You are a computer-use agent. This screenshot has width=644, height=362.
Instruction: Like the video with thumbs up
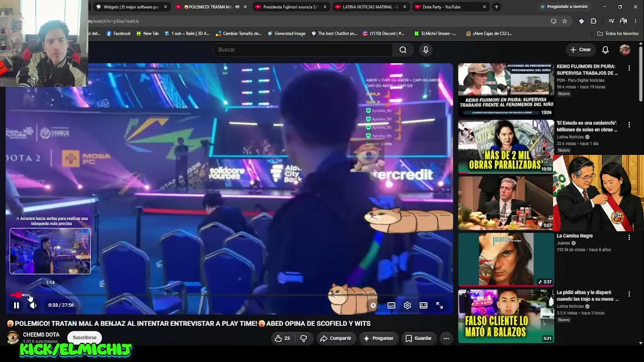[x=283, y=338]
